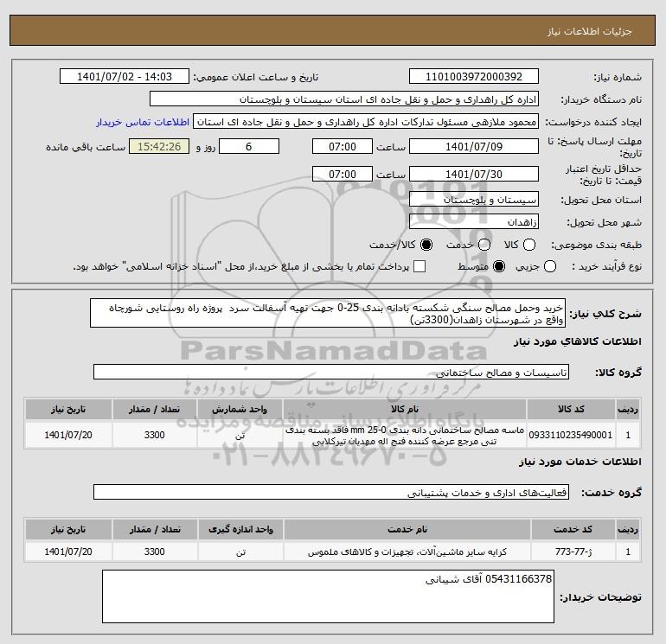Click the need number field 1101003972000392
The width and height of the screenshot is (666, 644).
click(x=474, y=77)
